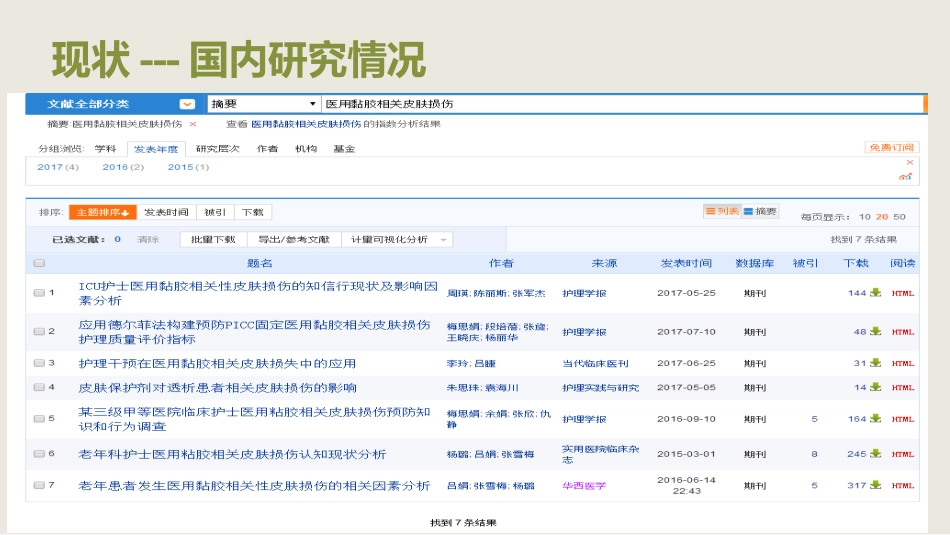Screen dimensions: 950x535
Task: Filter results by year 2016
Action: tap(123, 167)
